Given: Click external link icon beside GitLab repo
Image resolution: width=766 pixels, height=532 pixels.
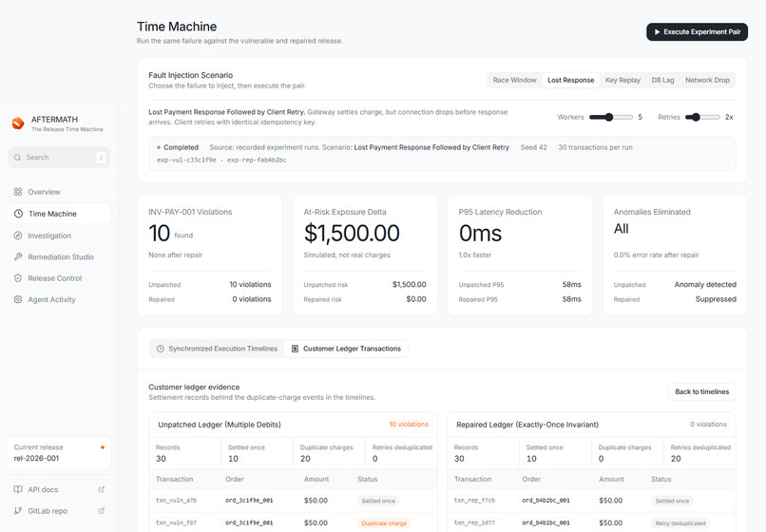Looking at the screenshot, I should coord(101,510).
